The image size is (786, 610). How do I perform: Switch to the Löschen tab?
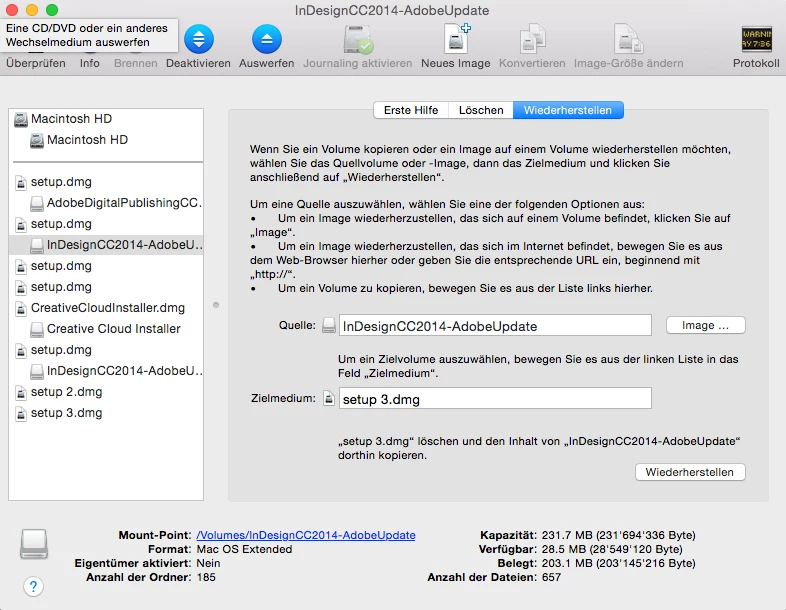click(481, 110)
